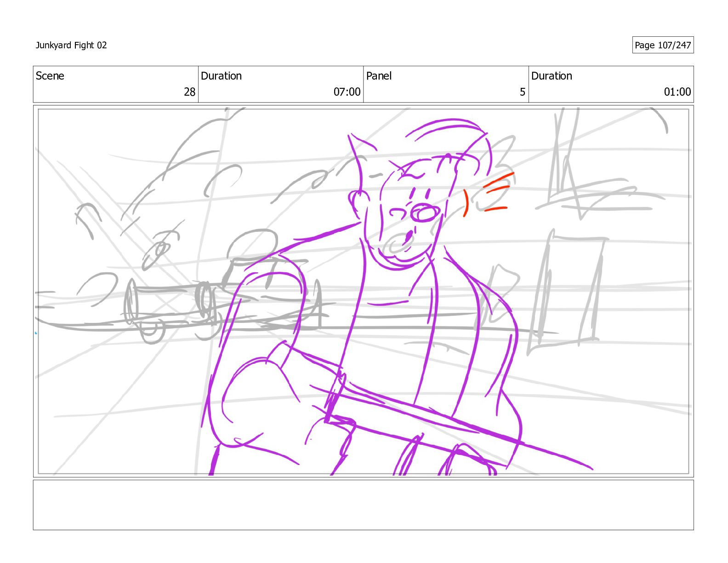Click the scene number '28'
728x563 pixels.
coord(189,92)
